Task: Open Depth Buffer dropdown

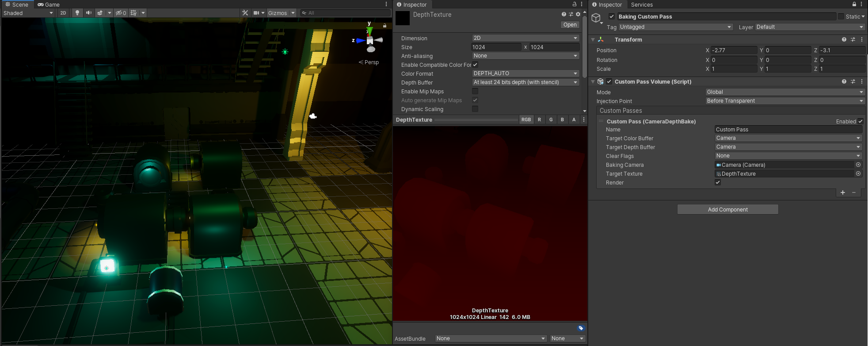Action: [525, 82]
